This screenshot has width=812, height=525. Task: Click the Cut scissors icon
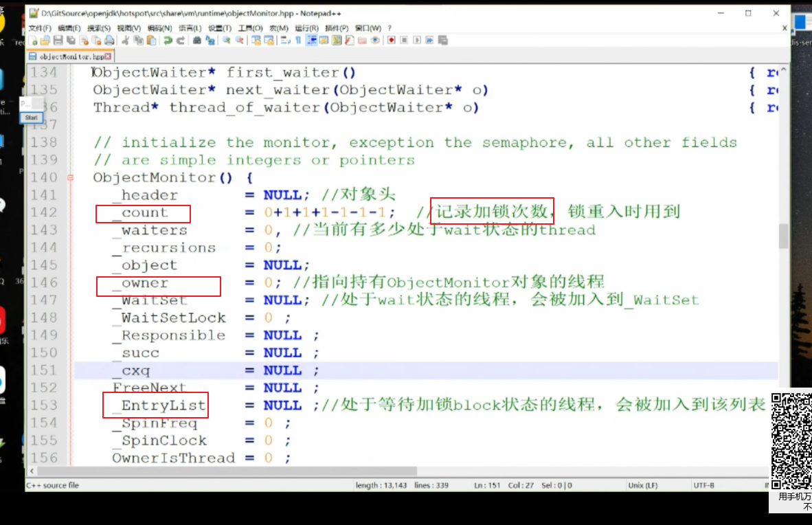point(126,41)
